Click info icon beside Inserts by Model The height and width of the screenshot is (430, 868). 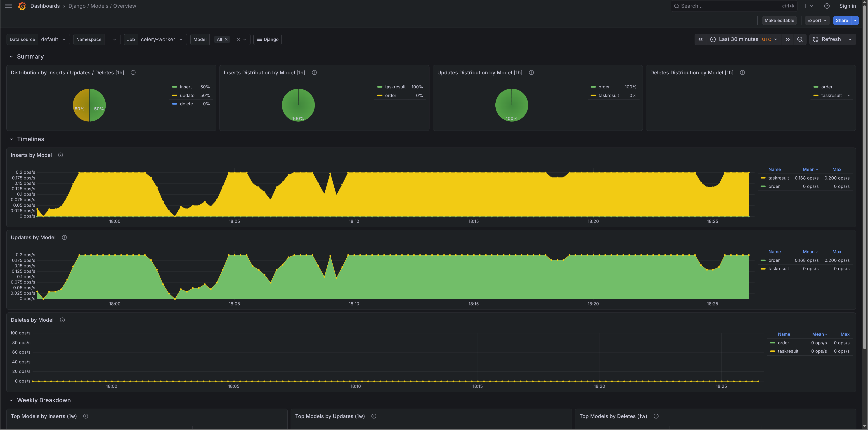point(61,155)
